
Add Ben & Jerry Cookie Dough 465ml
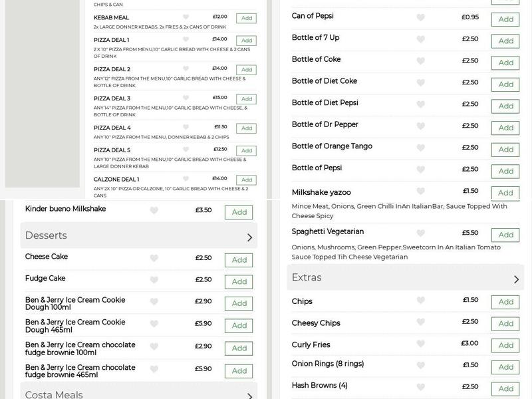238,326
